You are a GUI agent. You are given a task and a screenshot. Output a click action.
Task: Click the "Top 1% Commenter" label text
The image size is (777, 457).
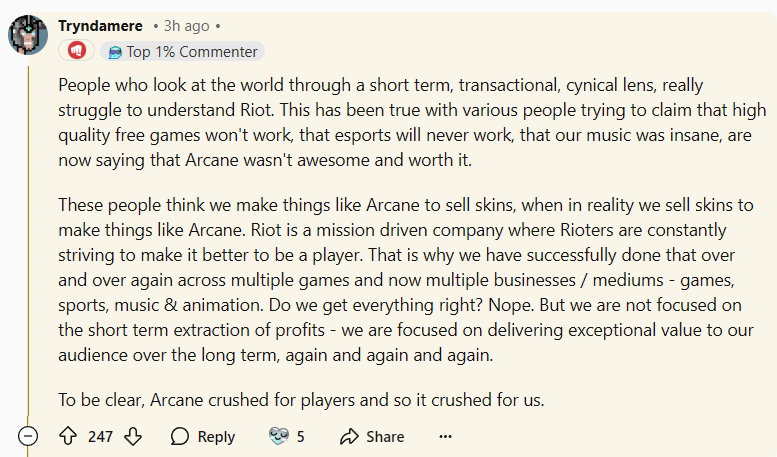[x=190, y=52]
